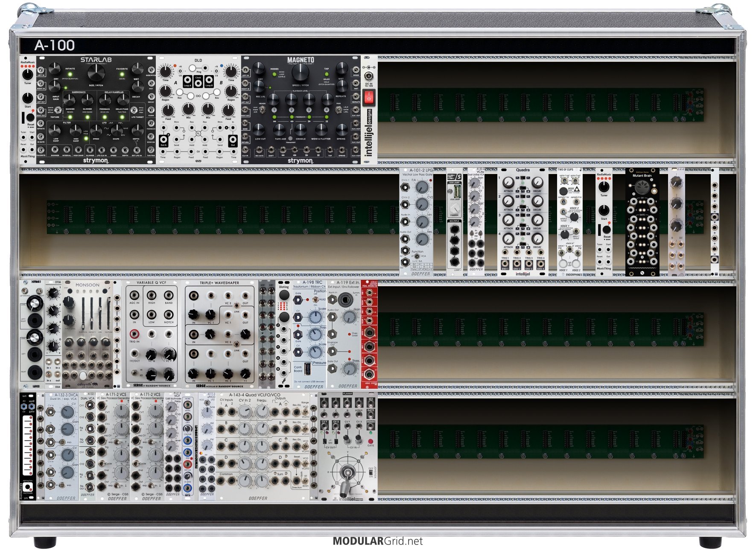756x550 pixels.
Task: Click the StarLab LFO TARGET selector switch
Action: (134, 110)
